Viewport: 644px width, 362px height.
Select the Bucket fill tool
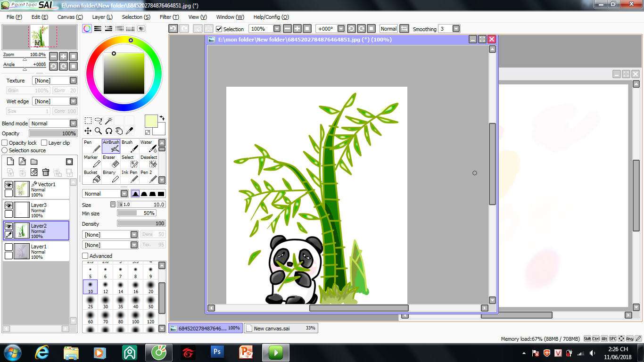[x=92, y=176]
